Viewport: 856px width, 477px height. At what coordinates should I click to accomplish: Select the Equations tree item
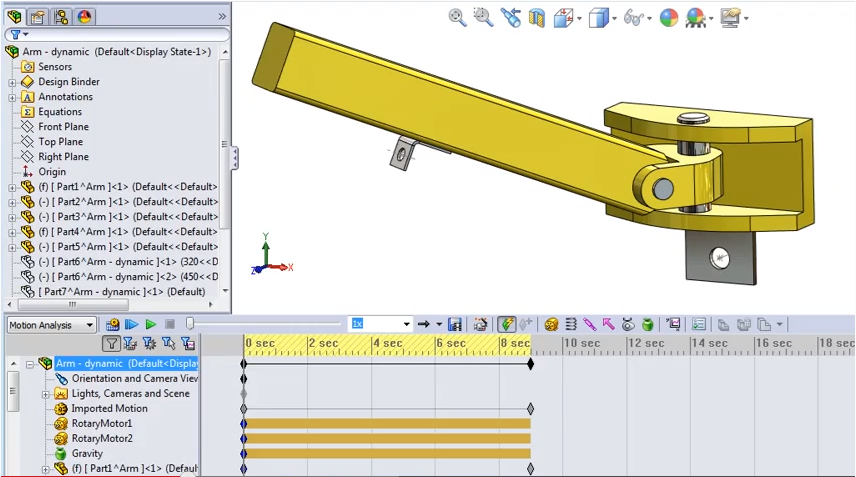(x=60, y=112)
